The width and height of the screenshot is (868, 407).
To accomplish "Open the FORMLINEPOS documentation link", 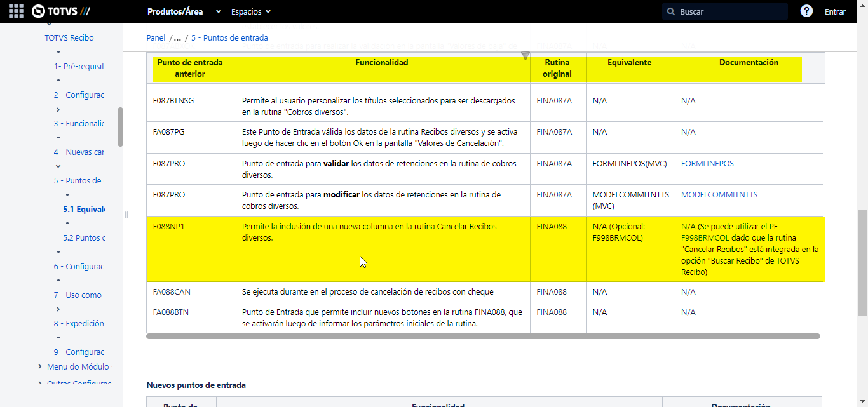I will pos(707,164).
